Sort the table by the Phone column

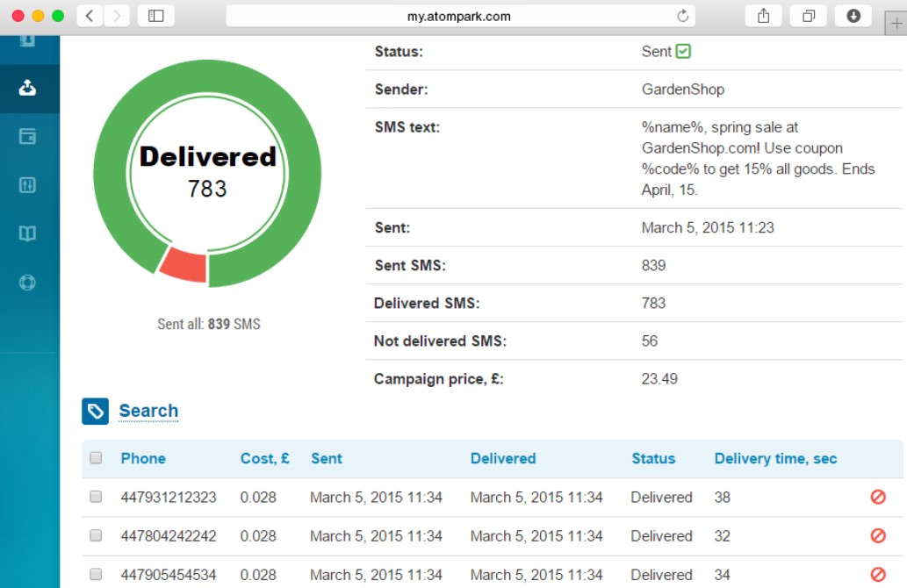[x=142, y=458]
